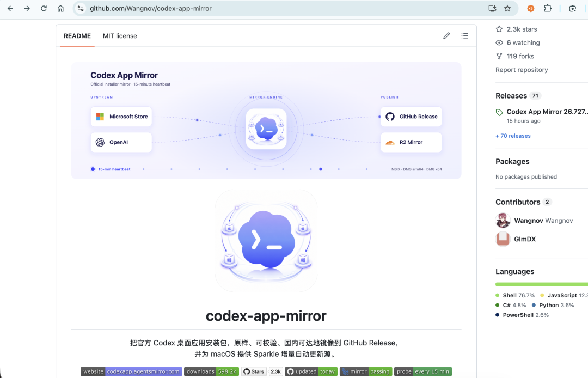Viewport: 588px width, 378px height.
Task: Click the Releases count badge 71
Action: (x=535, y=96)
